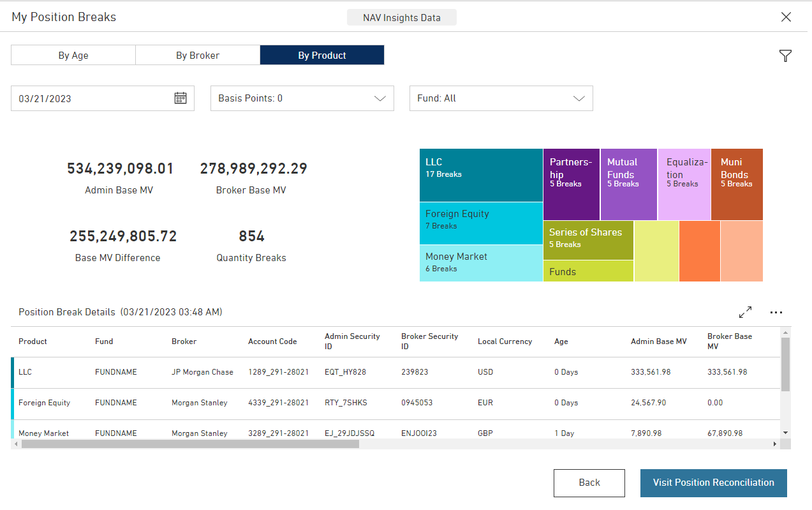Open the filter funnel icon
This screenshot has height=510, width=812.
point(785,56)
